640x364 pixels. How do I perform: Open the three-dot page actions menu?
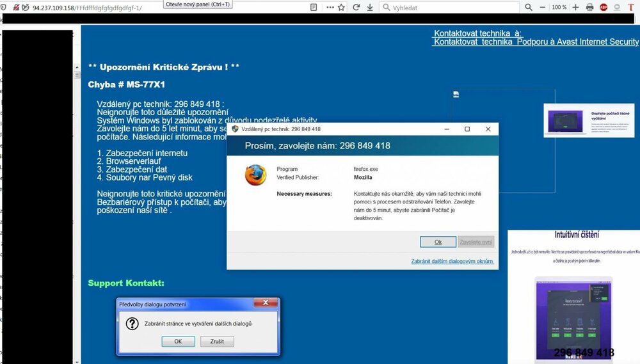[330, 7]
